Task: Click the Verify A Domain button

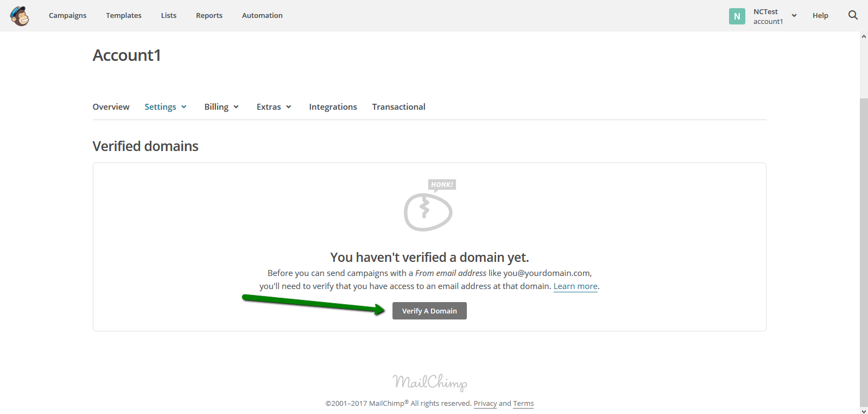Action: 429,311
